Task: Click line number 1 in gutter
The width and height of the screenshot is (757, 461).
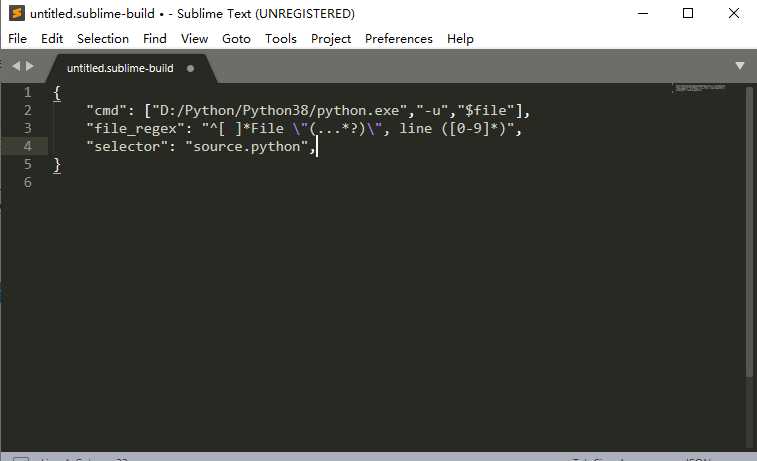Action: coord(28,92)
